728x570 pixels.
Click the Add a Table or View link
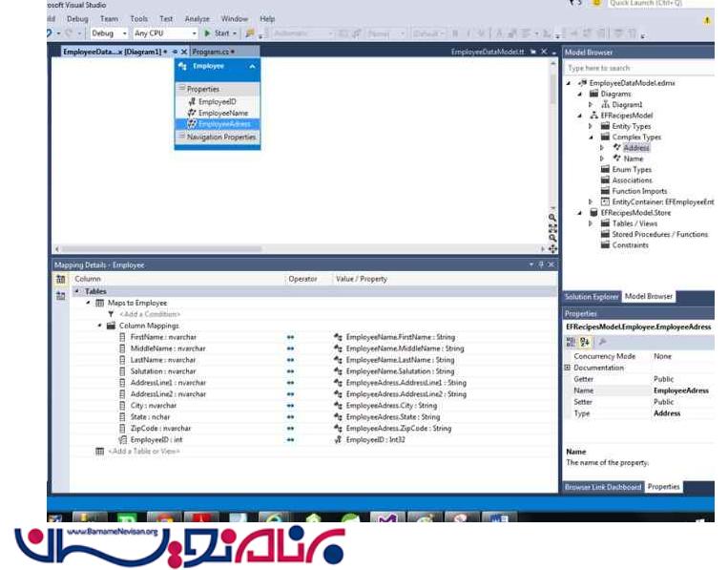(x=143, y=451)
